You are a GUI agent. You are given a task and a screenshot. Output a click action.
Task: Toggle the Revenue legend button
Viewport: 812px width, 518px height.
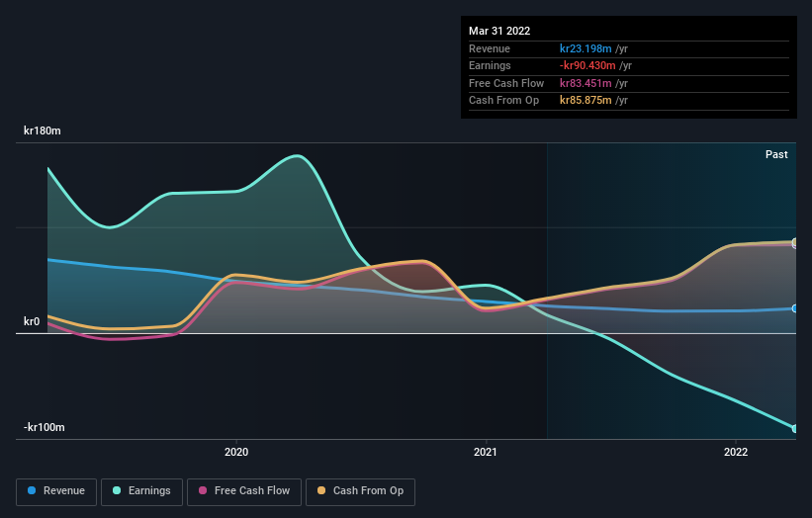pos(56,491)
